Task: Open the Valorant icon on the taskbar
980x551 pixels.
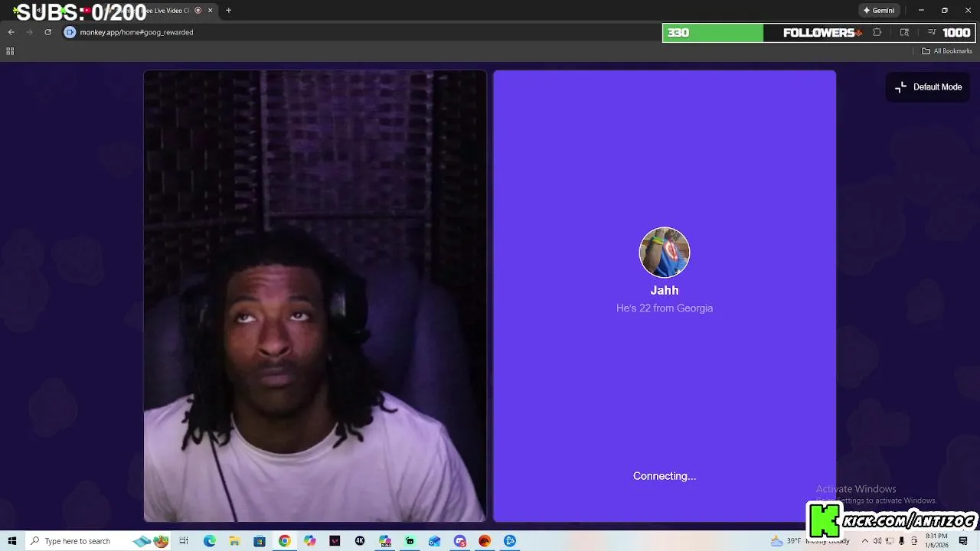Action: coord(335,541)
